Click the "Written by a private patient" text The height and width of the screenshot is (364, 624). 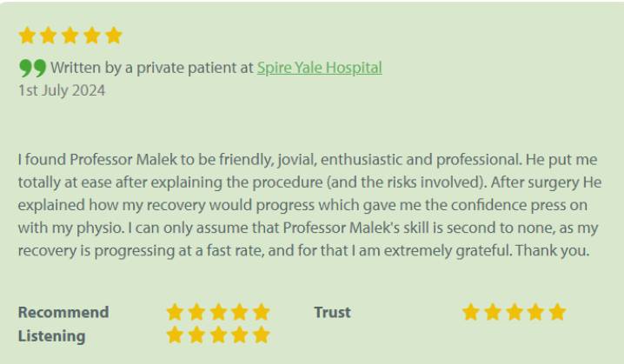click(151, 67)
